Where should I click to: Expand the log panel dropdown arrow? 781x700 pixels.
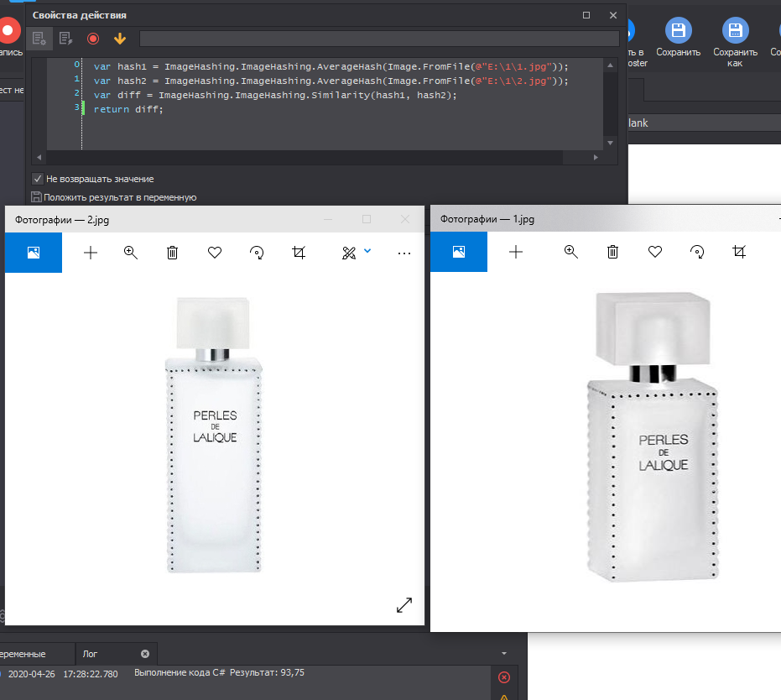(x=504, y=653)
